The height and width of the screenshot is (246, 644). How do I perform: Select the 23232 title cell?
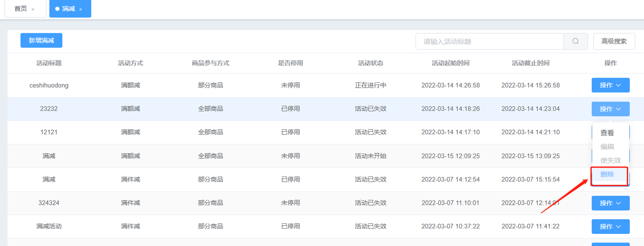pyautogui.click(x=49, y=109)
